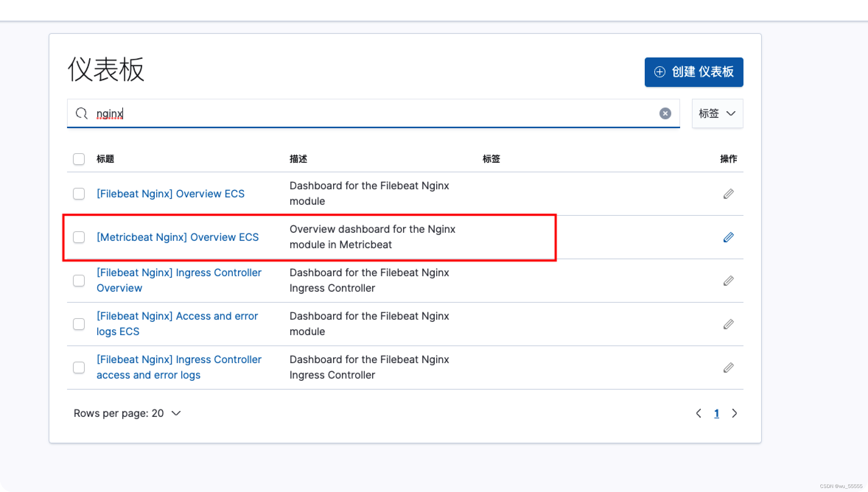
Task: Edit the Filebeat Ingress Controller Overview dashboard
Action: [728, 281]
